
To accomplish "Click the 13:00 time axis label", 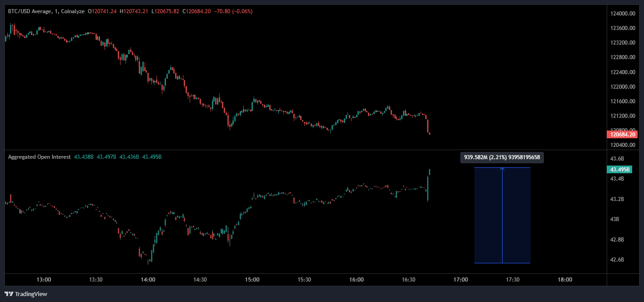I will [44, 280].
